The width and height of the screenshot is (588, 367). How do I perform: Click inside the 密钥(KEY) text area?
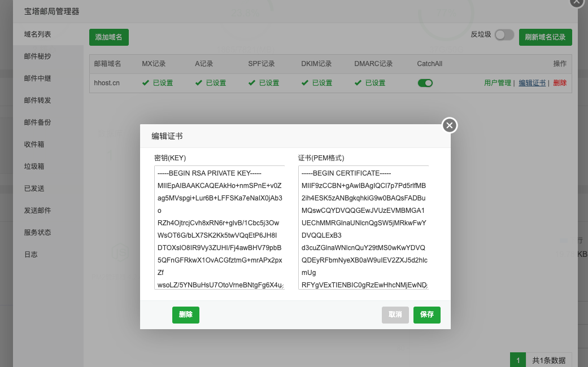[219, 227]
